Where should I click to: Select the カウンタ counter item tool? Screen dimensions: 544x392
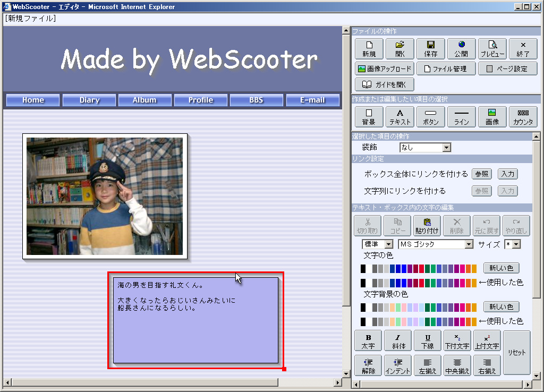[x=523, y=117]
